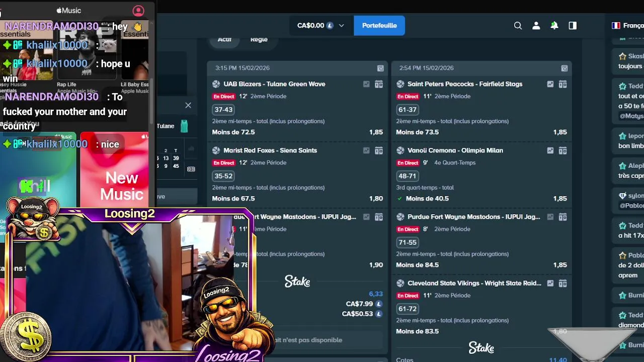The image size is (644, 362).
Task: Click the 3:15 PM 15/02/2026 slip timestamp
Action: [x=243, y=68]
